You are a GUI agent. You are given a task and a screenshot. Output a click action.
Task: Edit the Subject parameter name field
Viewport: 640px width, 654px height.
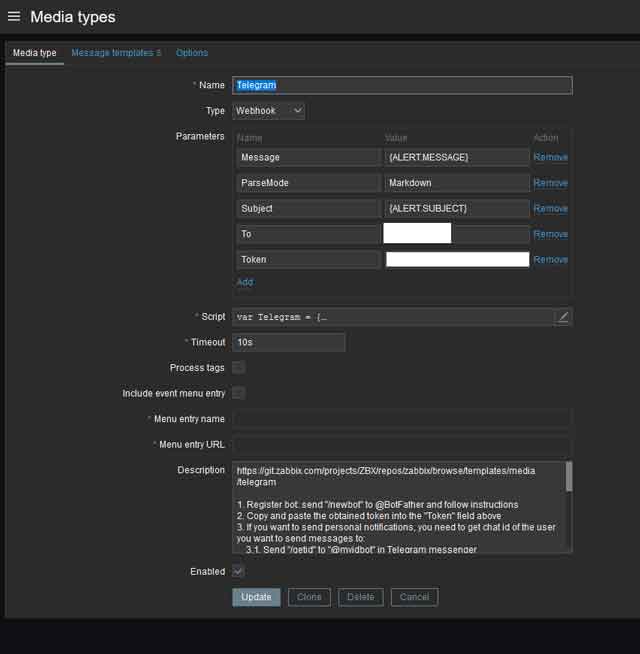point(308,209)
